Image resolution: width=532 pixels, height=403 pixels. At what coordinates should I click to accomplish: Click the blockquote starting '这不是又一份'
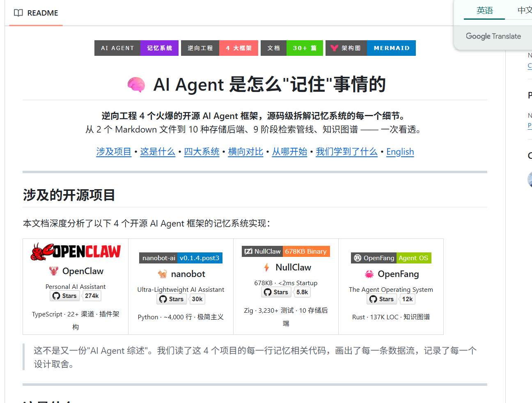tap(255, 357)
